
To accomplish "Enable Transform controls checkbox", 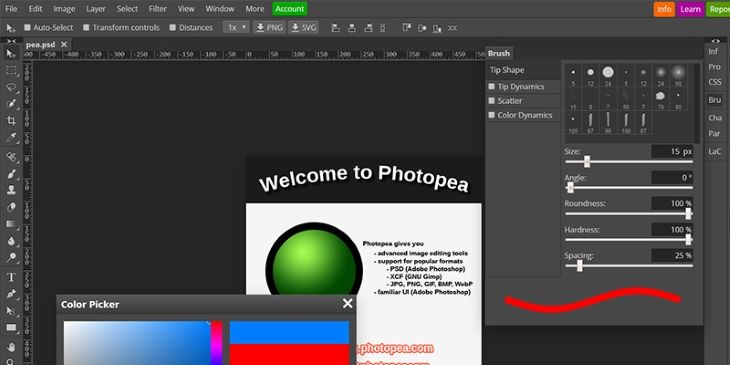I will click(86, 27).
